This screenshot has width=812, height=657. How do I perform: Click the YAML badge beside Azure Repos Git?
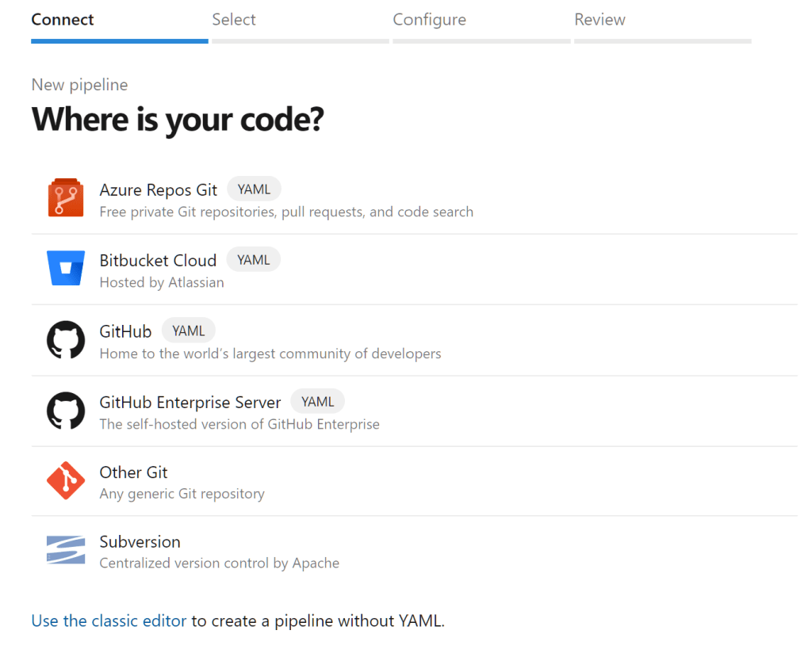(x=254, y=189)
